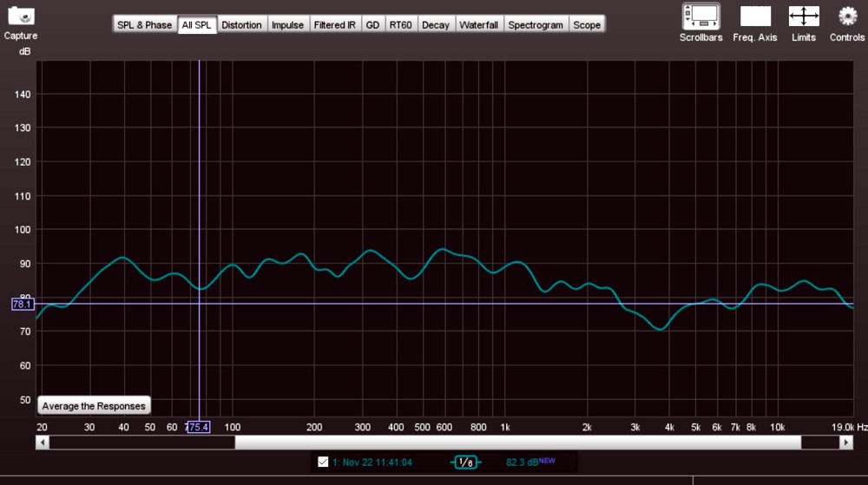Click the Capture camera icon

(21, 16)
